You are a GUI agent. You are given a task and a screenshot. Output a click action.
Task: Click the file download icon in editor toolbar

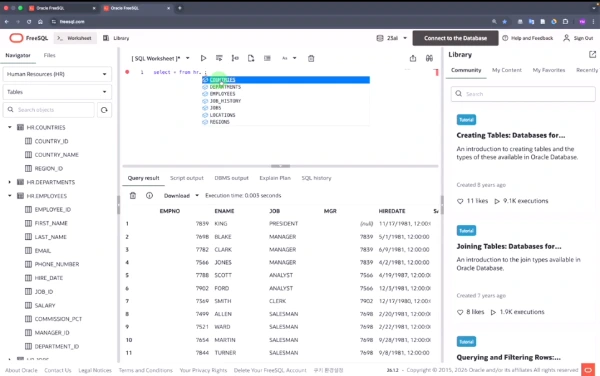click(x=251, y=58)
